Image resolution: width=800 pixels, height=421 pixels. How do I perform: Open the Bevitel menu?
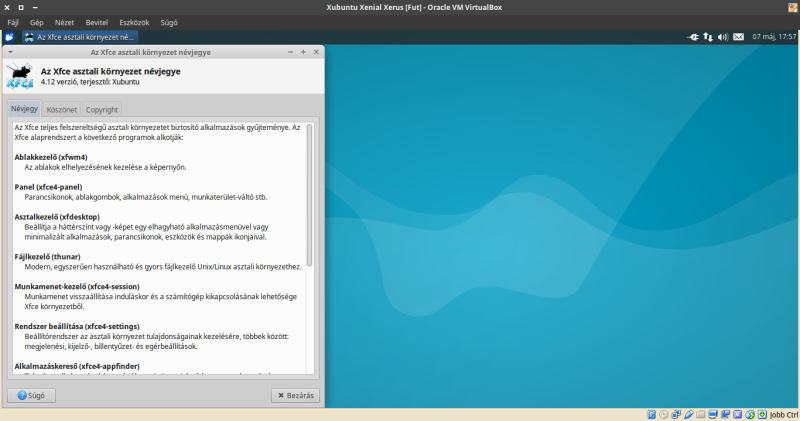click(x=97, y=22)
